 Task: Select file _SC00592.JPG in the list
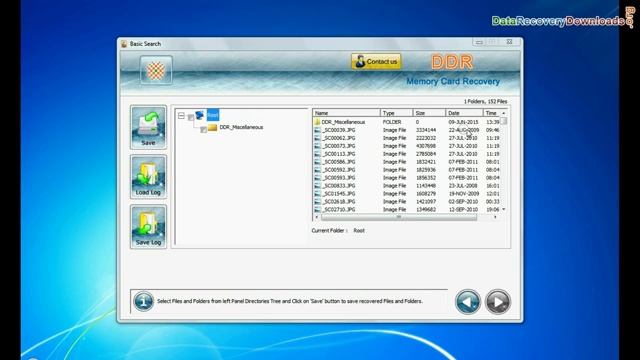338,170
